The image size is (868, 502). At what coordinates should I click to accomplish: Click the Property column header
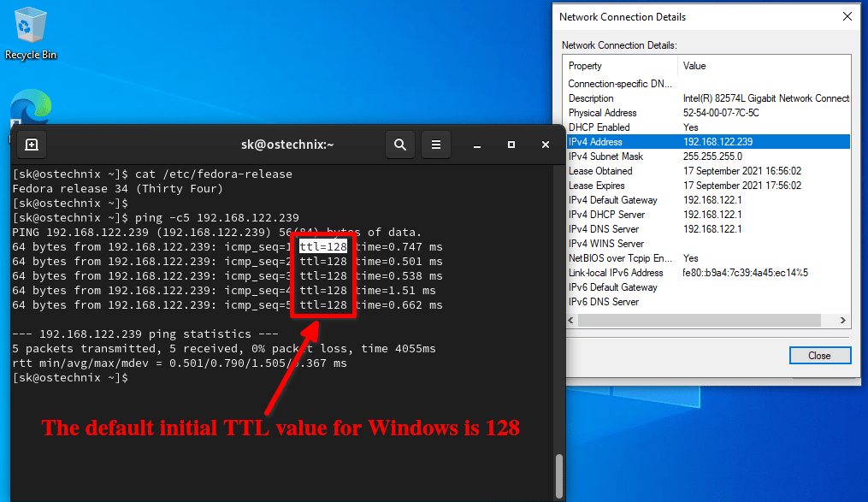coord(621,66)
